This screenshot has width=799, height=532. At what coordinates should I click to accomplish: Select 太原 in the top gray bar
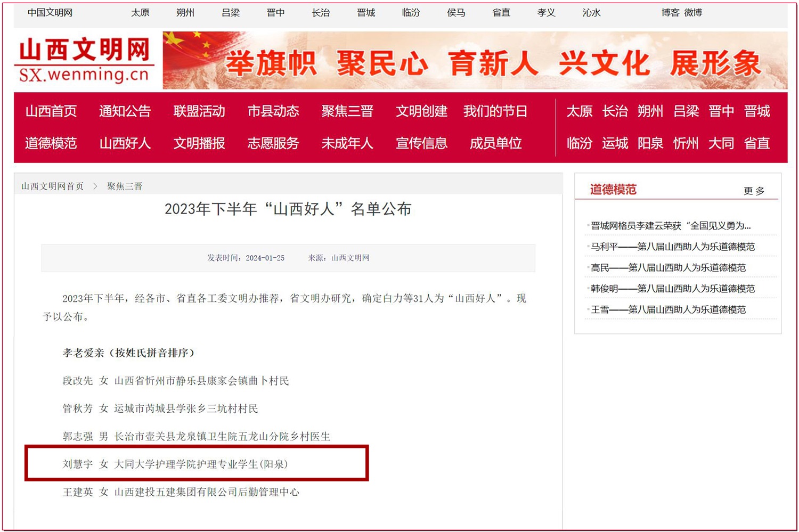[x=140, y=13]
